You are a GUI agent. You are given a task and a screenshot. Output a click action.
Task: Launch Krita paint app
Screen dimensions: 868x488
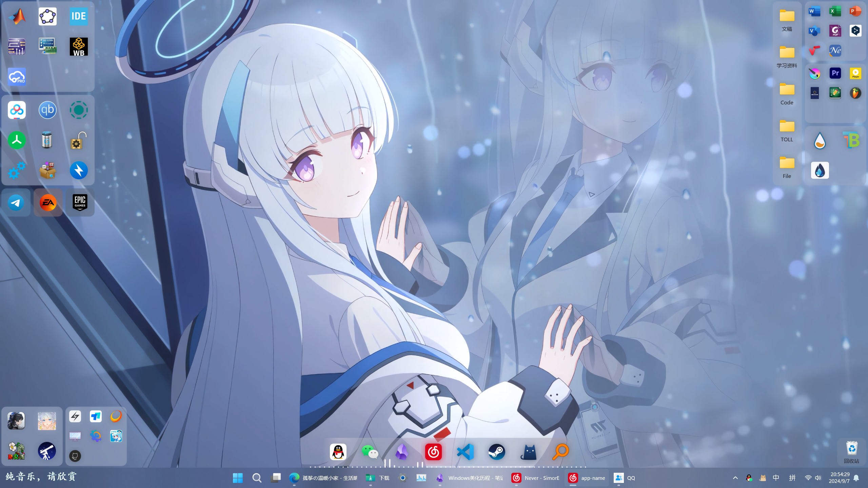click(815, 73)
